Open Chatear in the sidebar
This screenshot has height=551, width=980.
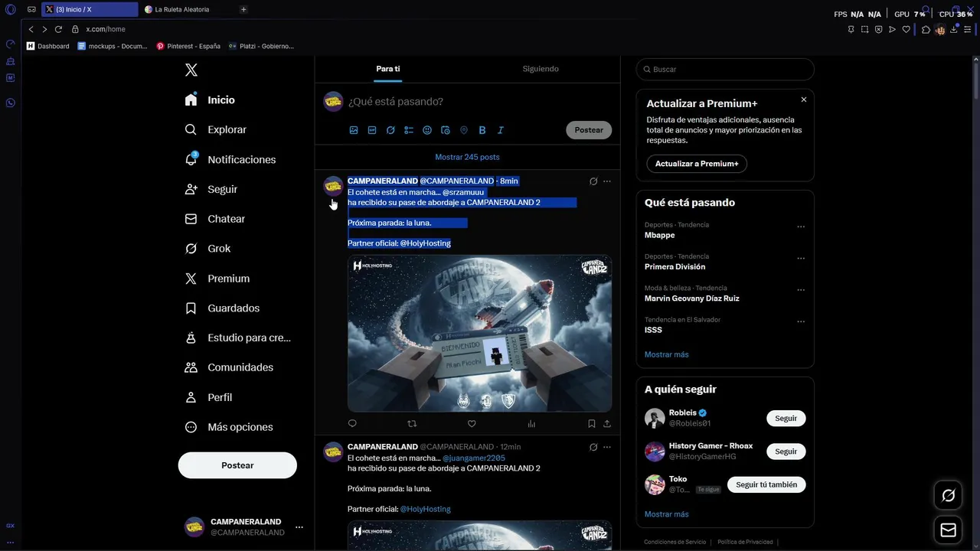(215, 219)
